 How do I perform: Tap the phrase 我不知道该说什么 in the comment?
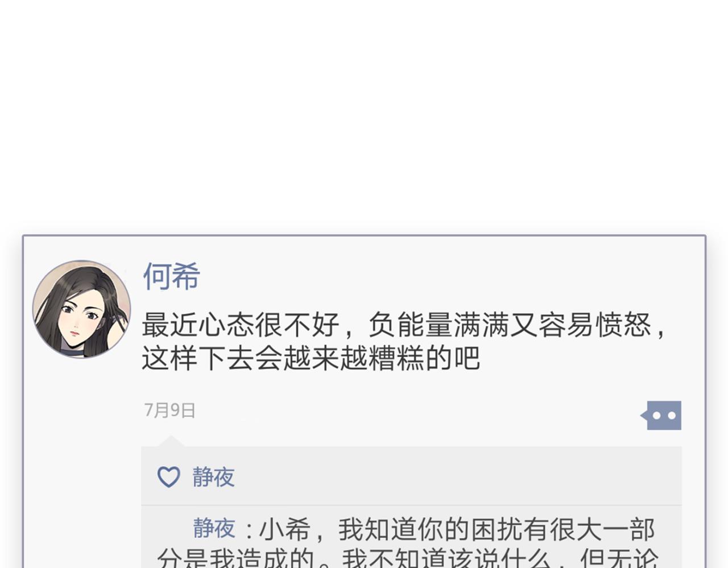coord(446,558)
